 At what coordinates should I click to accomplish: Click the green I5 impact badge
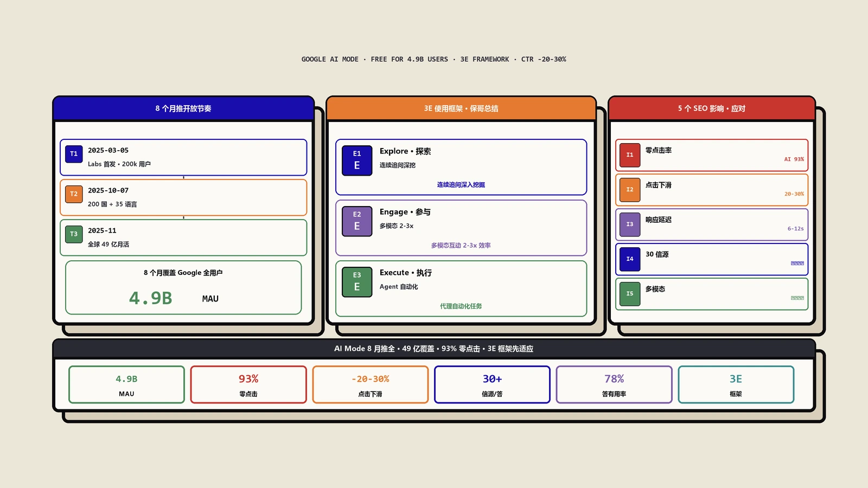coord(630,294)
